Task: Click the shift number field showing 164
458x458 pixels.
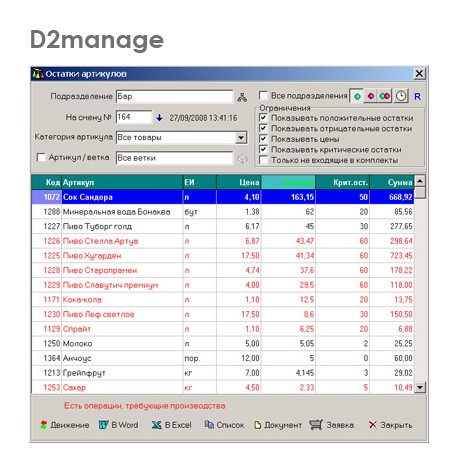Action: pos(134,117)
